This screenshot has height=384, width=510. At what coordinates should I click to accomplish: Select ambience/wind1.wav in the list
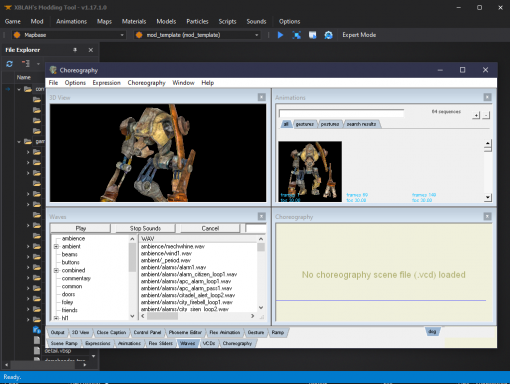(x=166, y=254)
